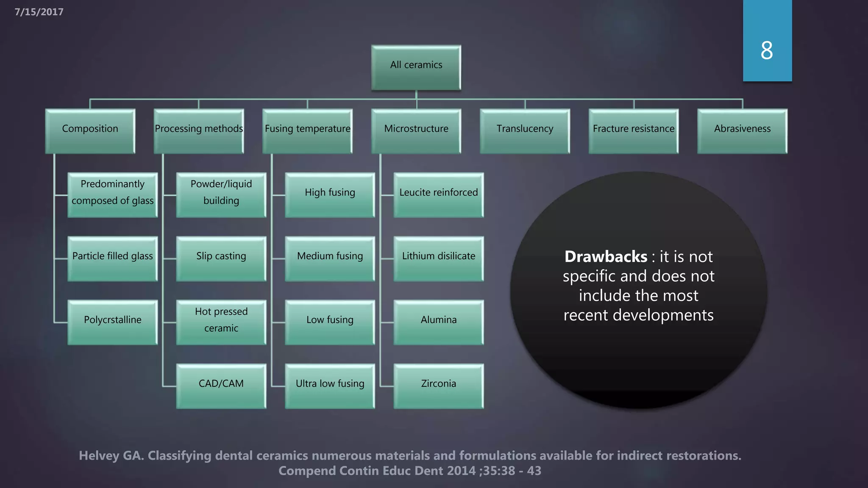Select the Translucency box

coord(525,131)
